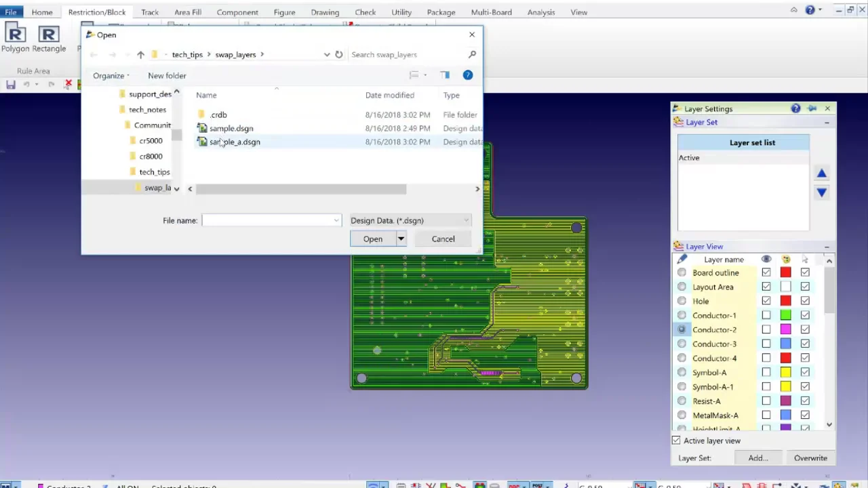Open the Component ribbon tab
Viewport: 868px width, 488px height.
click(237, 12)
